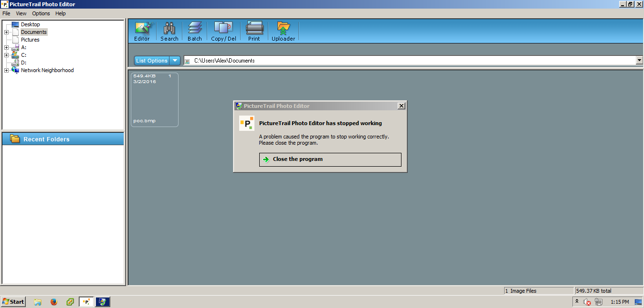The image size is (644, 308).
Task: Launch Firefox from the taskbar
Action: tap(53, 302)
